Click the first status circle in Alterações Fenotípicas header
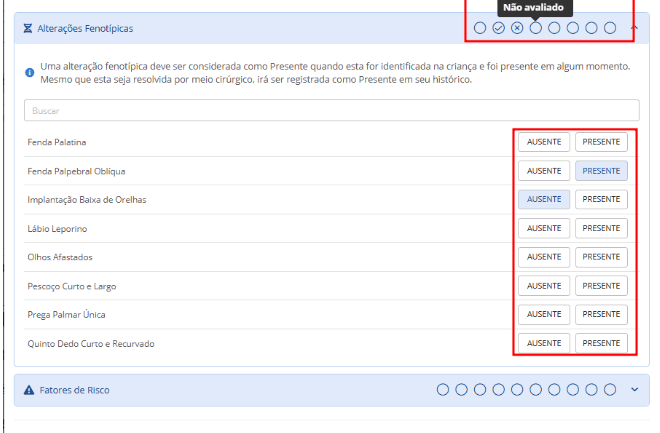Viewport: 660px width, 433px height. (x=480, y=28)
